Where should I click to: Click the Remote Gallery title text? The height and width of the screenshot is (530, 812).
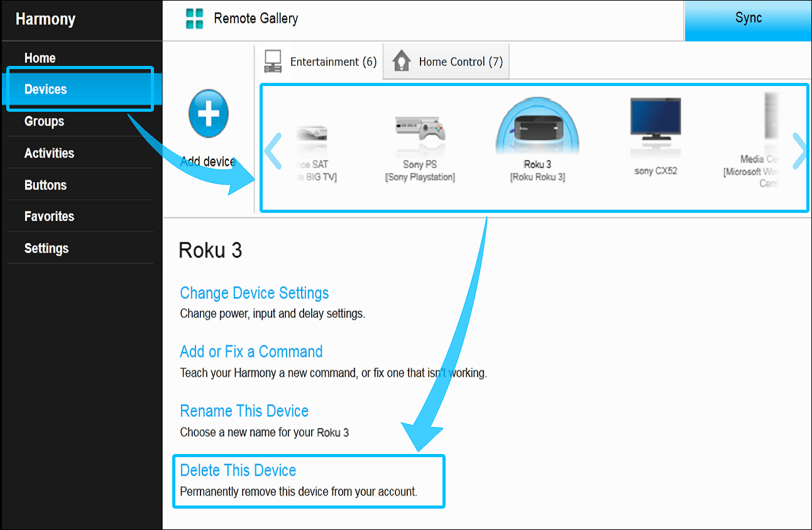pyautogui.click(x=256, y=18)
